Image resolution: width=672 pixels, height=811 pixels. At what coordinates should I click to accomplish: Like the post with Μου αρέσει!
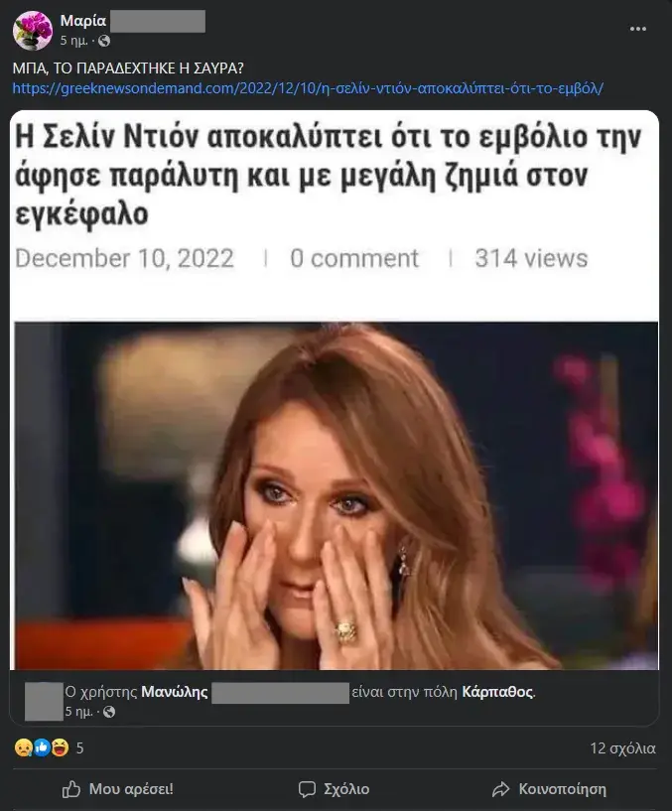[117, 789]
